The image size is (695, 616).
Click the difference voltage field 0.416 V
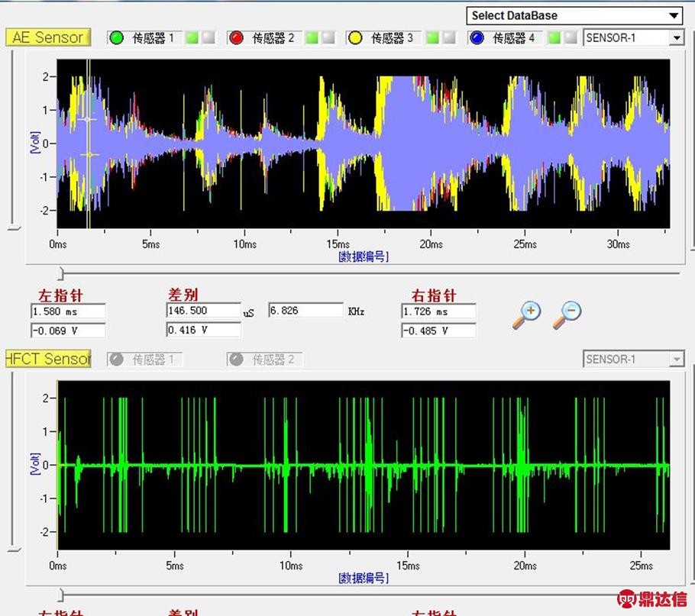[x=204, y=330]
